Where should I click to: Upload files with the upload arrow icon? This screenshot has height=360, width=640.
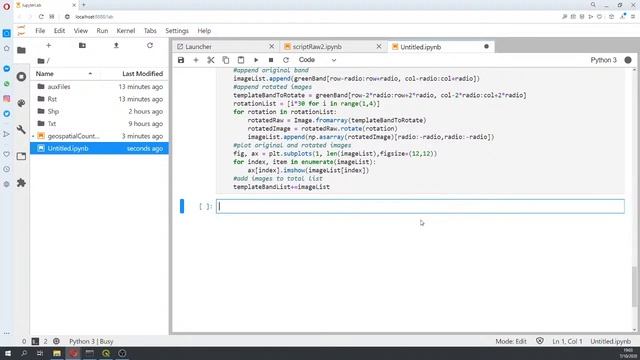pyautogui.click(x=116, y=45)
